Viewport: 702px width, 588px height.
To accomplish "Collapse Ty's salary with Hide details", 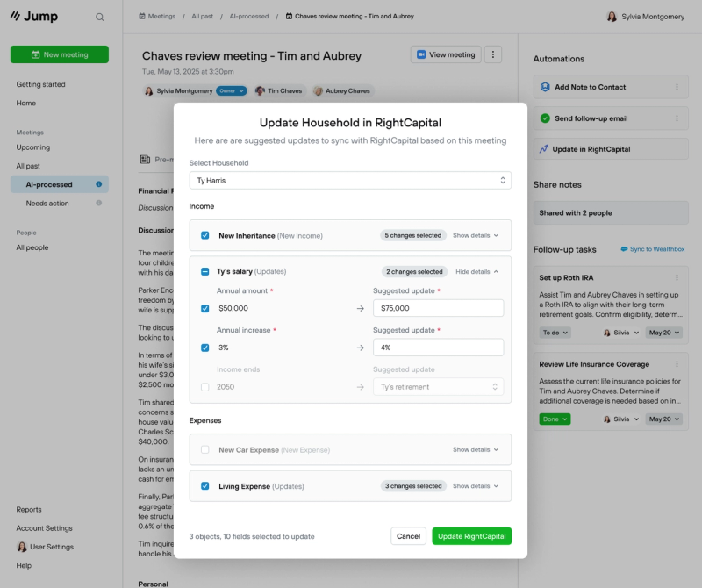I will [x=476, y=272].
